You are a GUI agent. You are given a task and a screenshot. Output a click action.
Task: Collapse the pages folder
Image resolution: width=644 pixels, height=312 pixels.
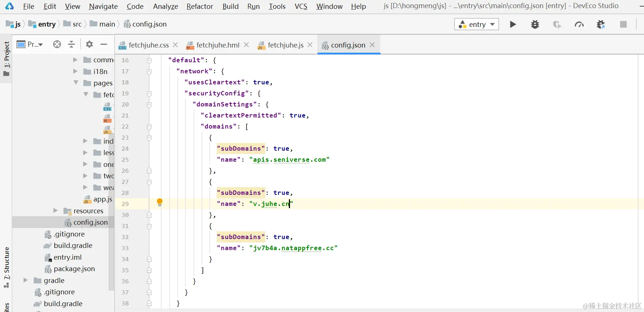[x=76, y=83]
